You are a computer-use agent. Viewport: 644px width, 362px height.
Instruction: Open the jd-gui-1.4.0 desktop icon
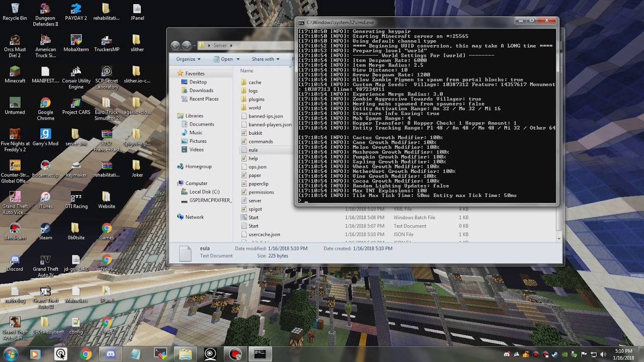pyautogui.click(x=76, y=262)
